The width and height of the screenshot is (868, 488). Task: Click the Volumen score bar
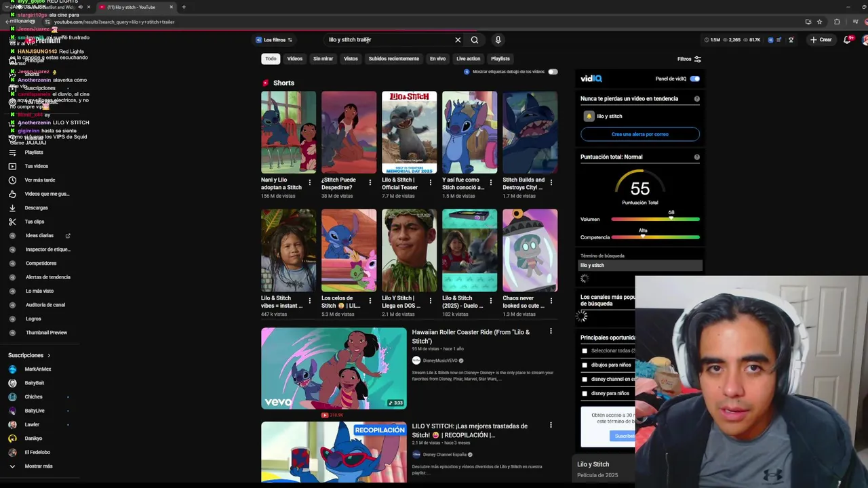655,220
